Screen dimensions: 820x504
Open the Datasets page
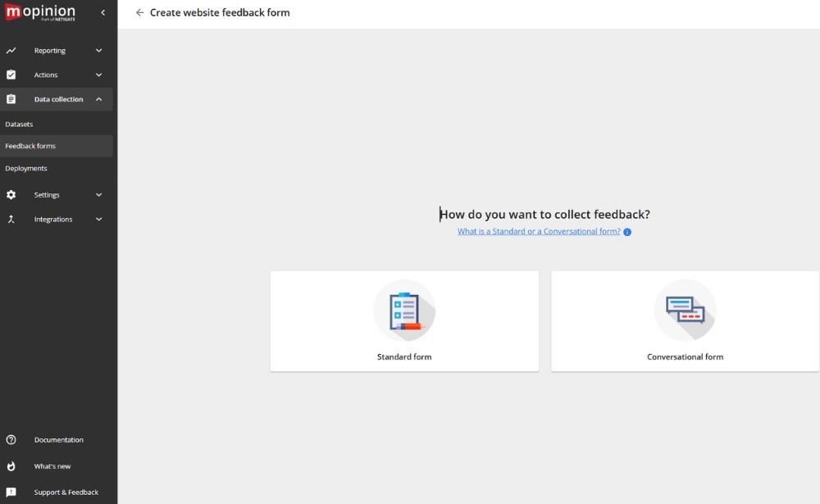[18, 124]
